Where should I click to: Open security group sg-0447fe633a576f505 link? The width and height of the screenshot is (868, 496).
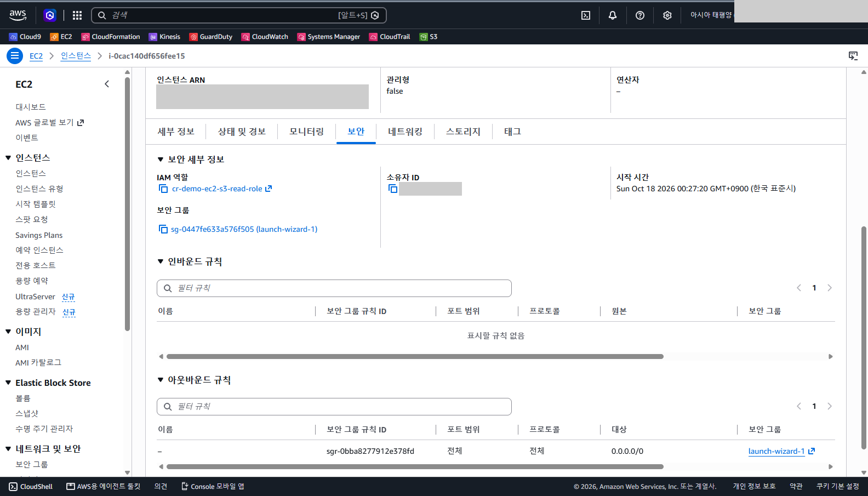[x=244, y=229]
